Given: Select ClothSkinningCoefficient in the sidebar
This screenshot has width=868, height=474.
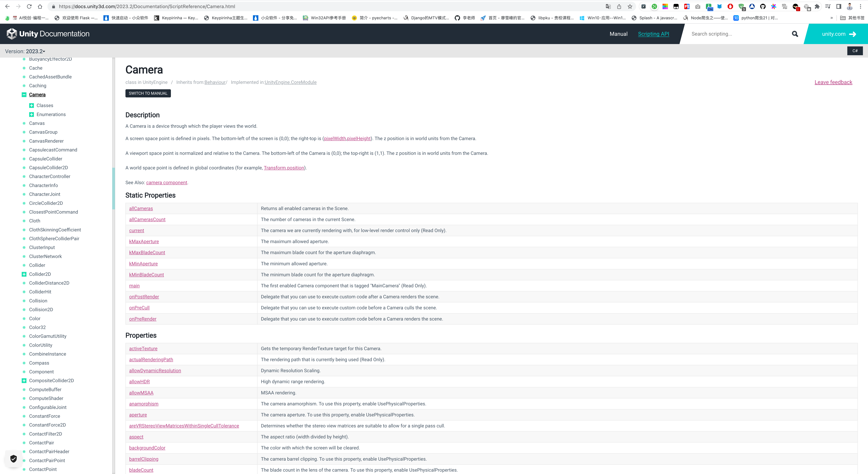Looking at the screenshot, I should point(55,230).
